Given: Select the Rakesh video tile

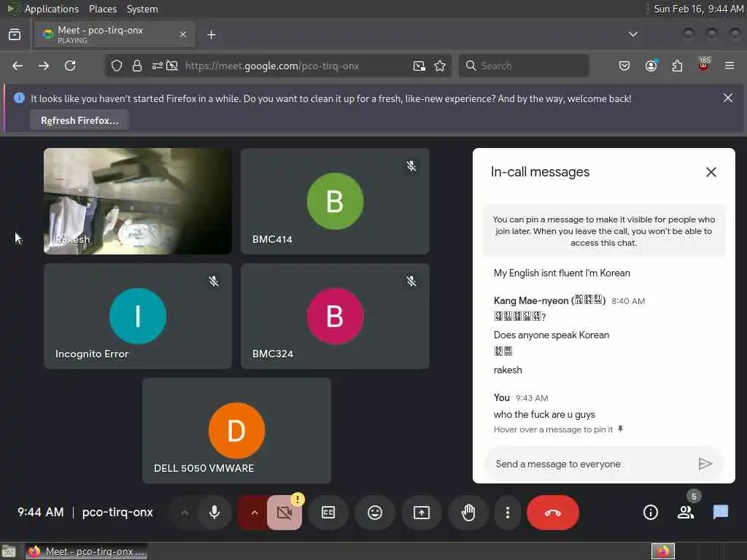Looking at the screenshot, I should tap(138, 201).
